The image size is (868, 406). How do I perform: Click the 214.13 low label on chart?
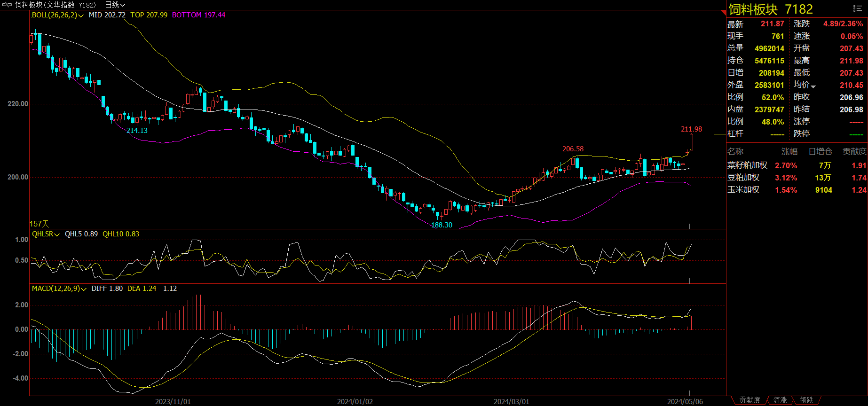coord(137,131)
